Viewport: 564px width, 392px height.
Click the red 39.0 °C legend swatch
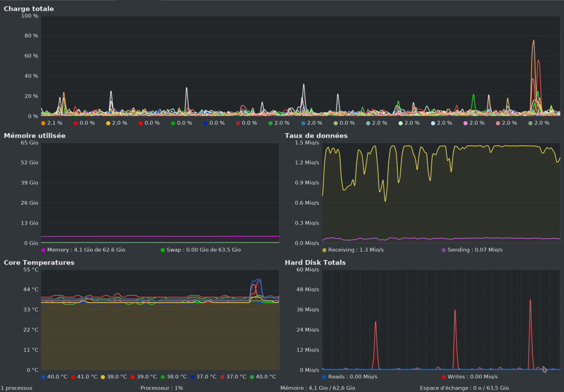pyautogui.click(x=133, y=377)
